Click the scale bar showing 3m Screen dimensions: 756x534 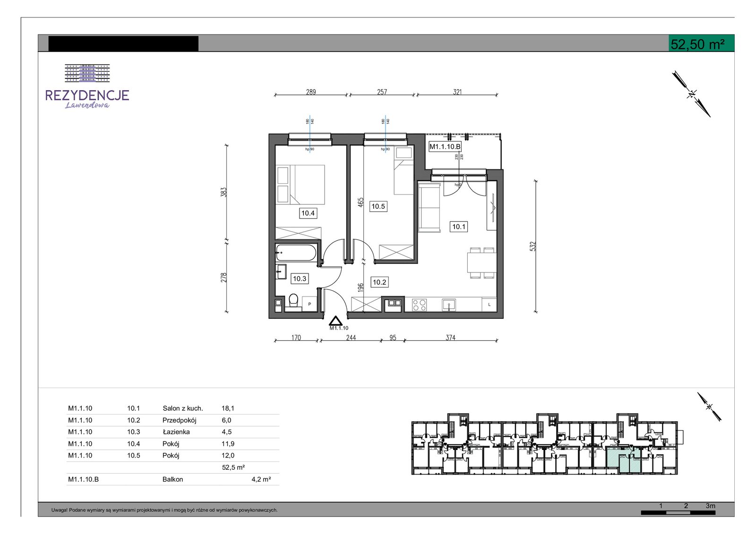[678, 509]
